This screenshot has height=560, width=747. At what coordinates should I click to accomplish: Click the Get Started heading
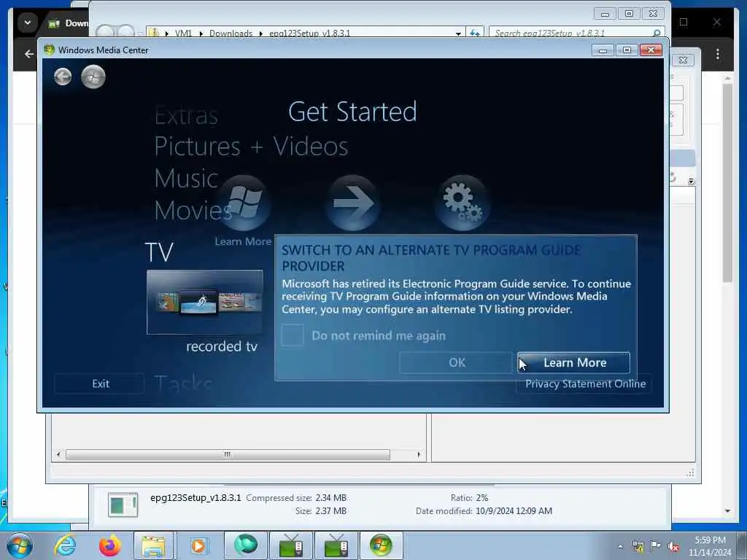(352, 112)
